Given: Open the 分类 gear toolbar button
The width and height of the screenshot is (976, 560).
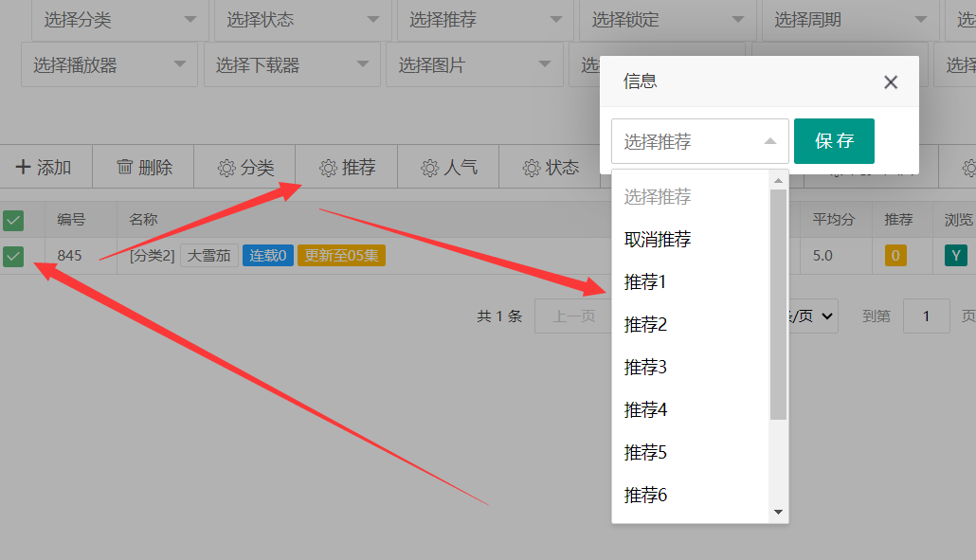Looking at the screenshot, I should [x=245, y=167].
